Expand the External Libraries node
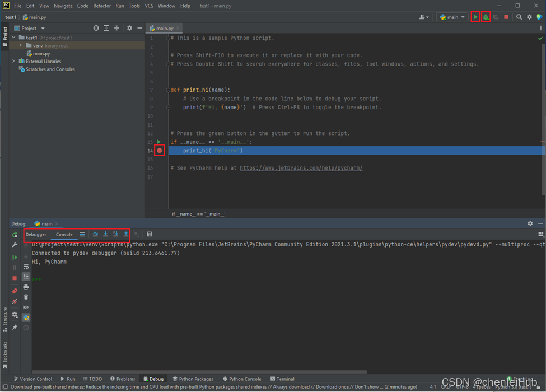Viewport: 546px width, 392px height. pos(14,61)
